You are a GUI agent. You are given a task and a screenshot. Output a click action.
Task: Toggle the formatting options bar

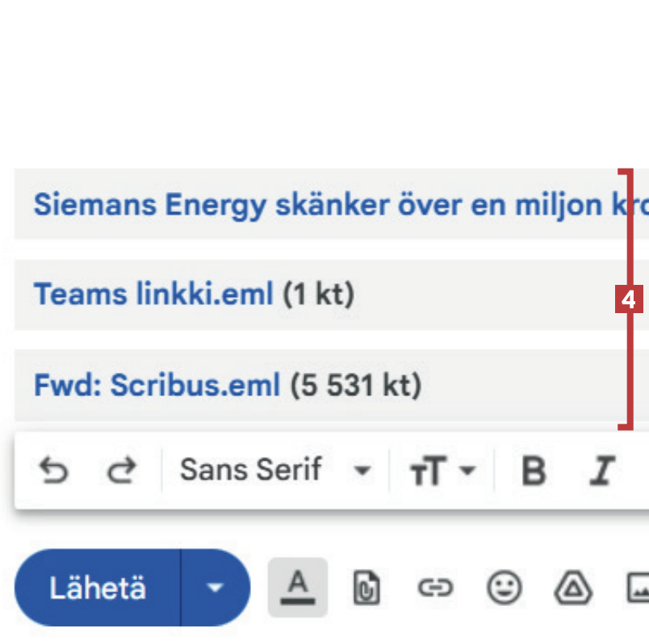point(298,587)
